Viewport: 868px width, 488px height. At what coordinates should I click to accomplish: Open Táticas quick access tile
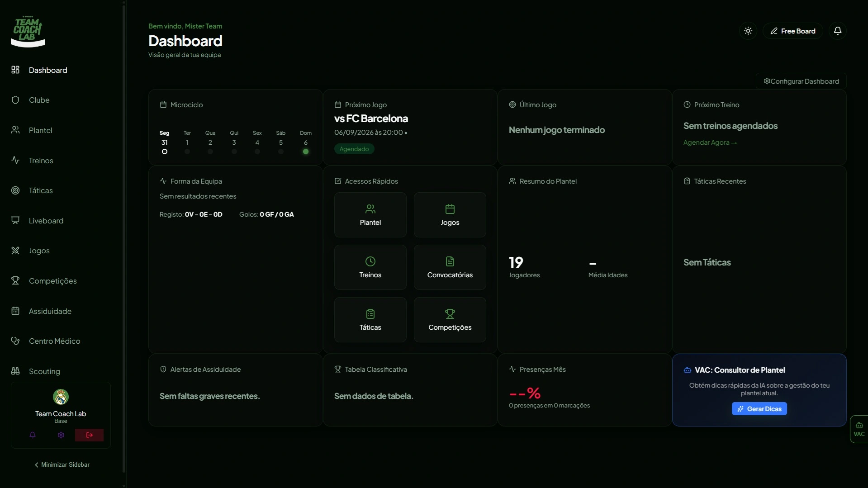(370, 320)
